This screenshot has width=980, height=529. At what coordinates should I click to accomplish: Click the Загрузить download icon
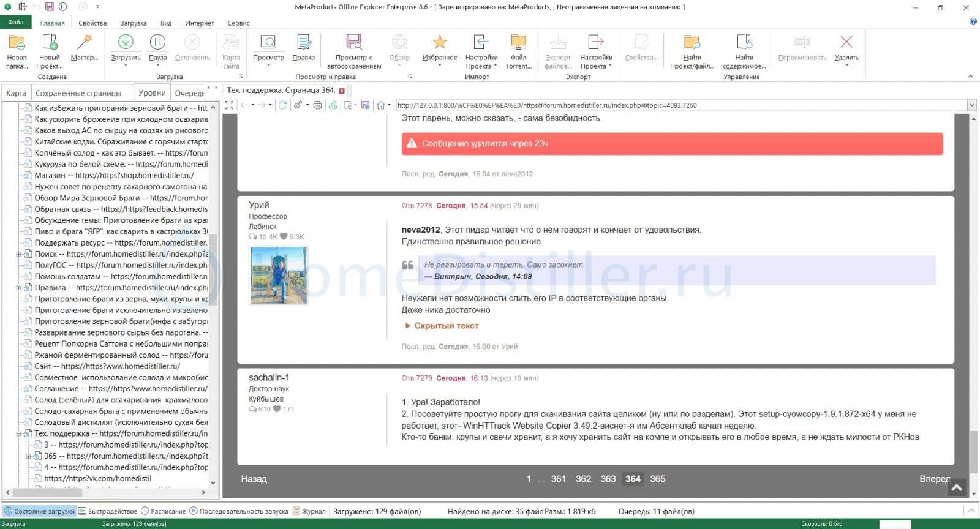coord(126,42)
